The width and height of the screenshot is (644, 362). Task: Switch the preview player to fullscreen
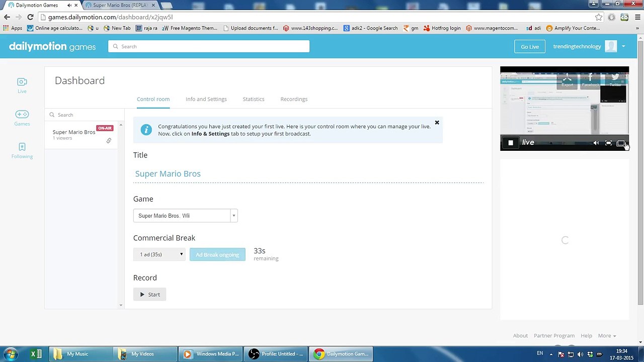[608, 143]
